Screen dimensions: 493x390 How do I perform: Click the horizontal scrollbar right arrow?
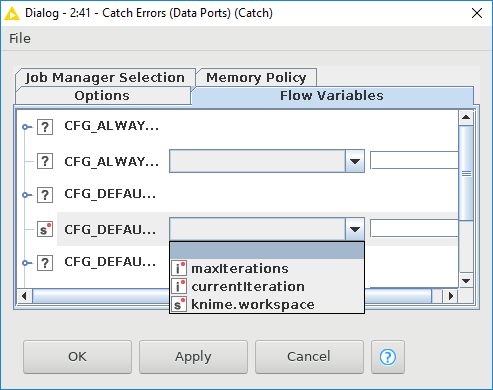click(x=451, y=296)
